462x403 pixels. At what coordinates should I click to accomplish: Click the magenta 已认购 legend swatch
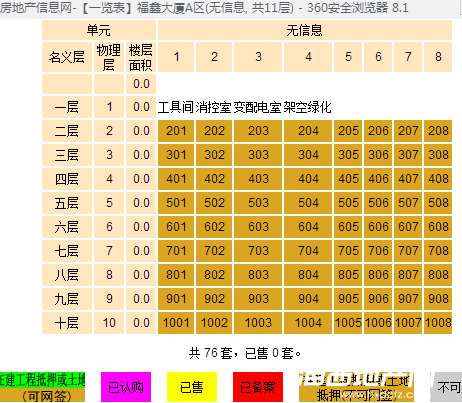click(126, 387)
